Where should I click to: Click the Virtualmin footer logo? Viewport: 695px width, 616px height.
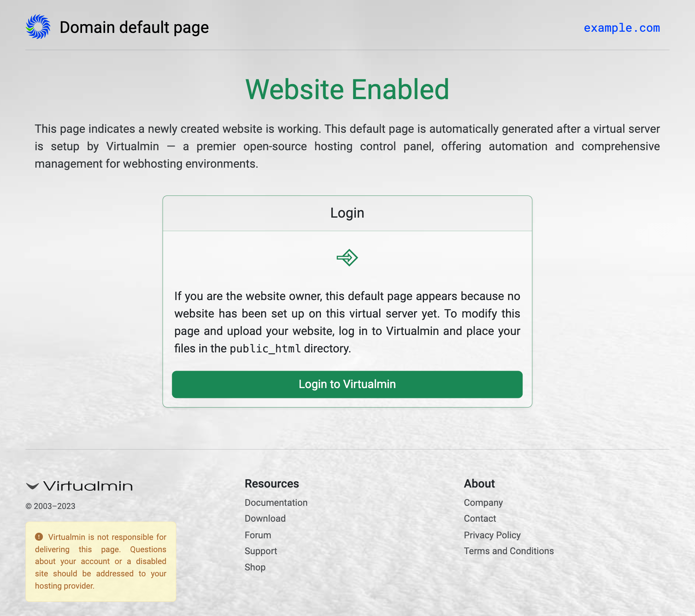tap(79, 486)
